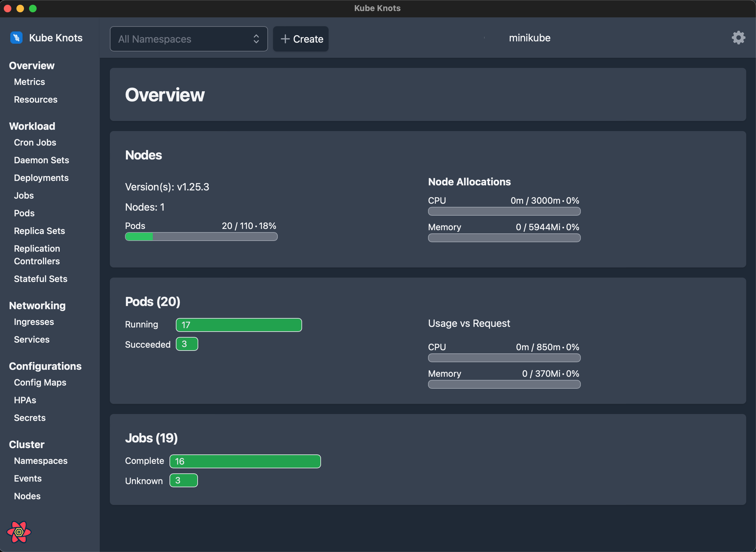
Task: Open the Secrets page
Action: tap(30, 418)
